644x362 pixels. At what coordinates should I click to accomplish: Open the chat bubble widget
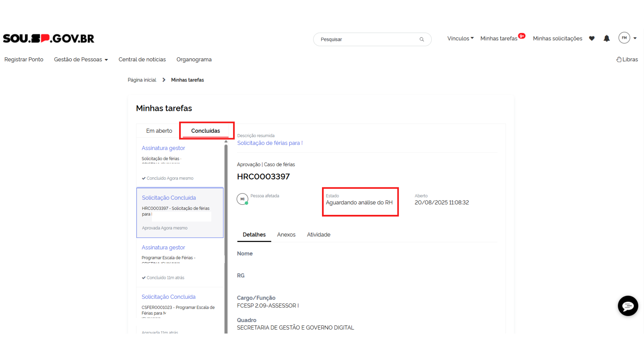[x=628, y=306]
